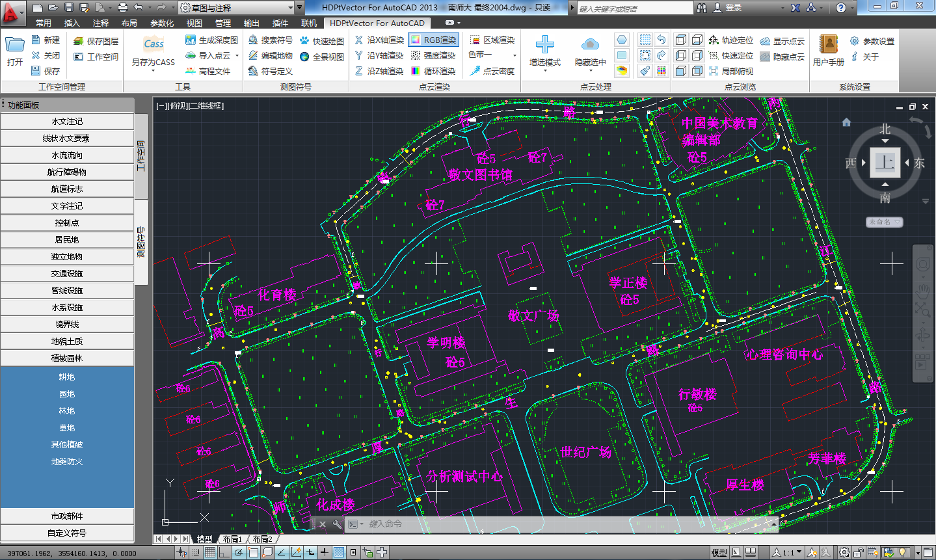The height and width of the screenshot is (560, 936).
Task: Toggle ortho mode in status bar
Action: tap(224, 553)
